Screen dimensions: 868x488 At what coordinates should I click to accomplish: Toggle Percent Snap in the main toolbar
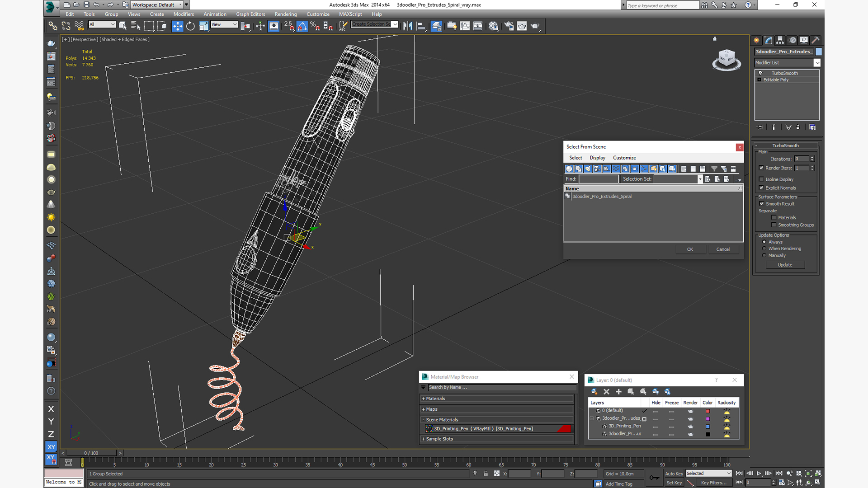pyautogui.click(x=315, y=26)
